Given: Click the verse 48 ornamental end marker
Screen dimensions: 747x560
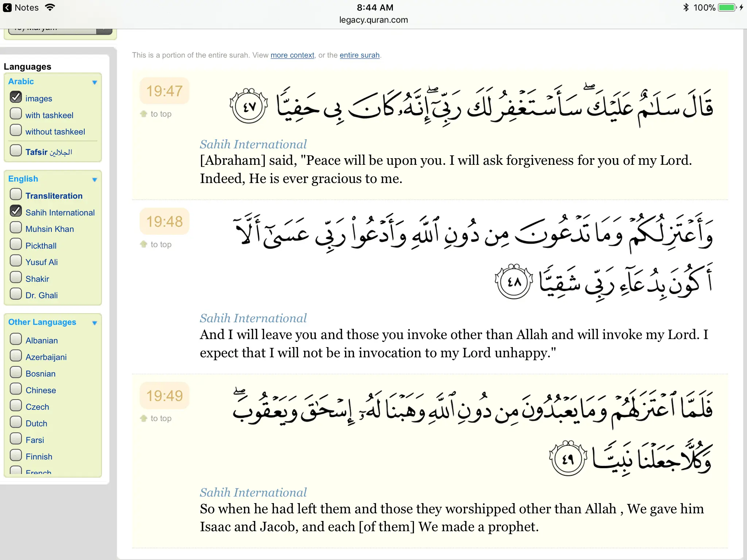Looking at the screenshot, I should point(514,281).
